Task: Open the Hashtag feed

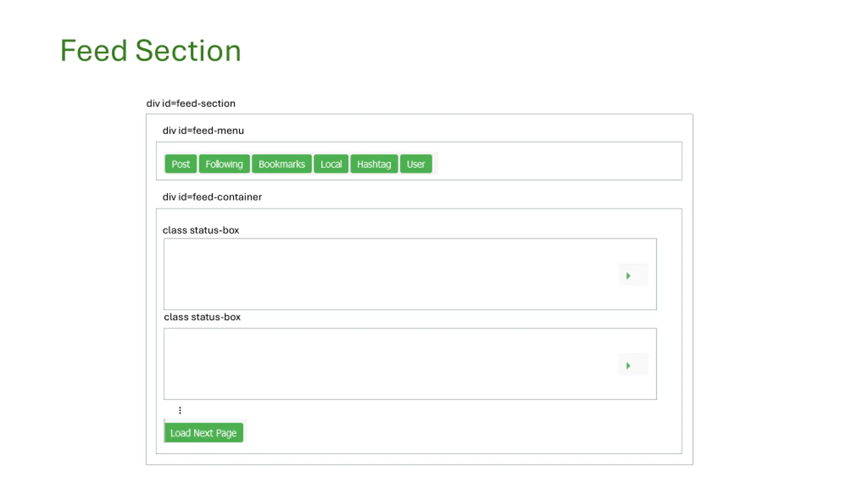Action: 374,164
